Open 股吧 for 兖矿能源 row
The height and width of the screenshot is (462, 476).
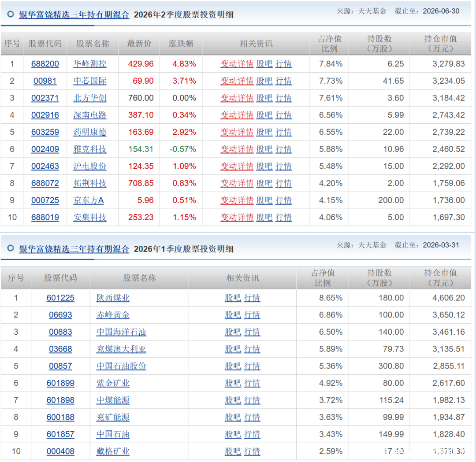click(233, 417)
